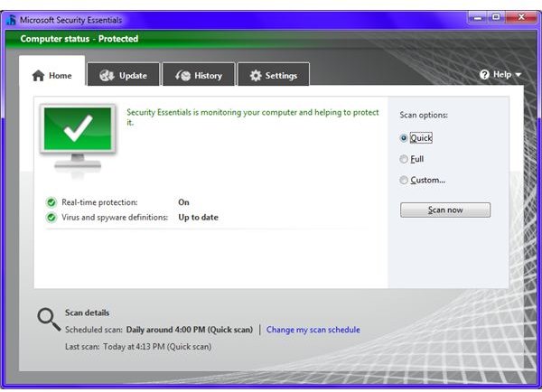Viewport: 542px width, 392px height.
Task: Choose the Custom... scan option
Action: [x=422, y=180]
